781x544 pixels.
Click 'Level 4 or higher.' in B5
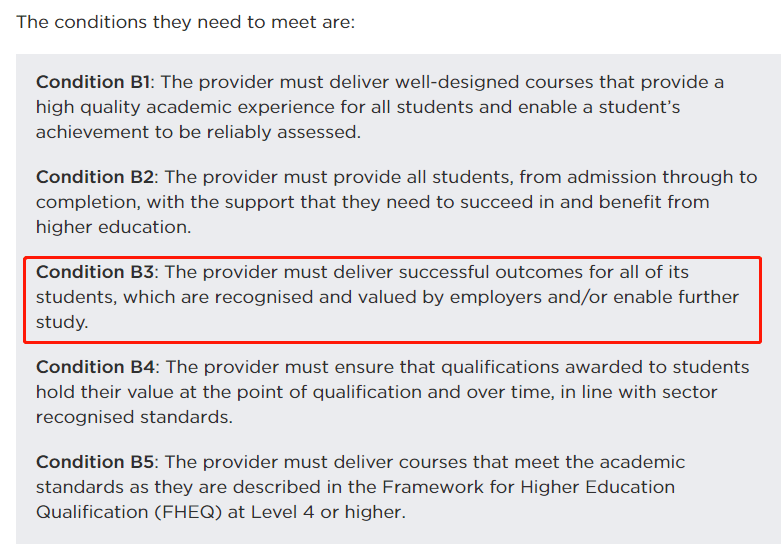(328, 512)
